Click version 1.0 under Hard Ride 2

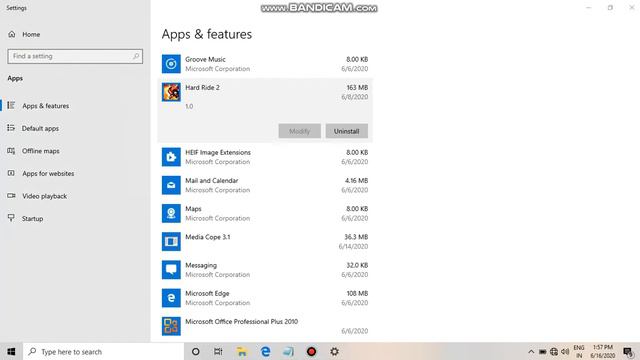pos(189,106)
